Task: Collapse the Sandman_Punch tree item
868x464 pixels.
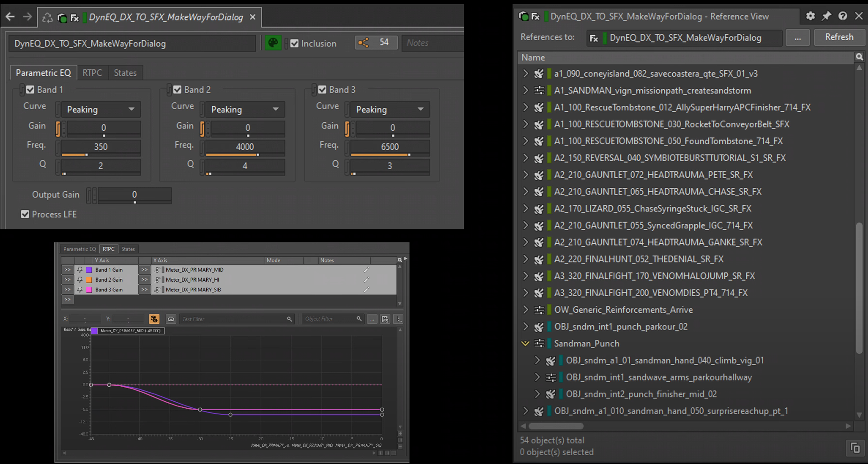Action: 525,343
